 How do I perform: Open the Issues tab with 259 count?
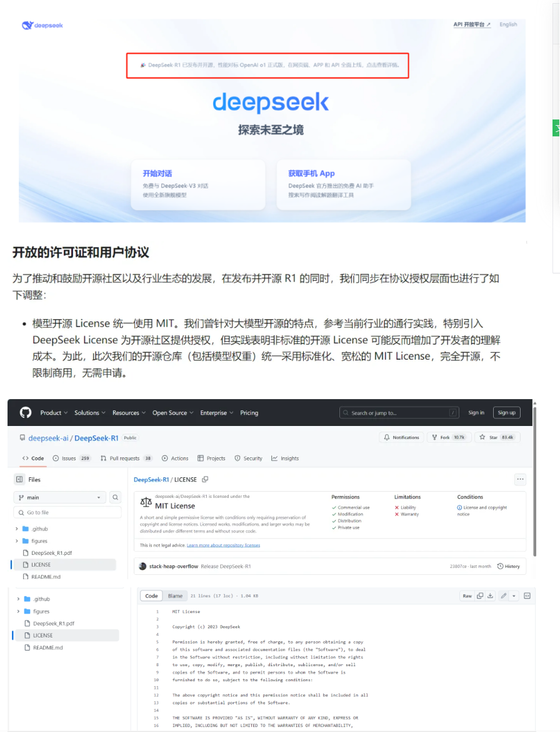[x=72, y=459]
